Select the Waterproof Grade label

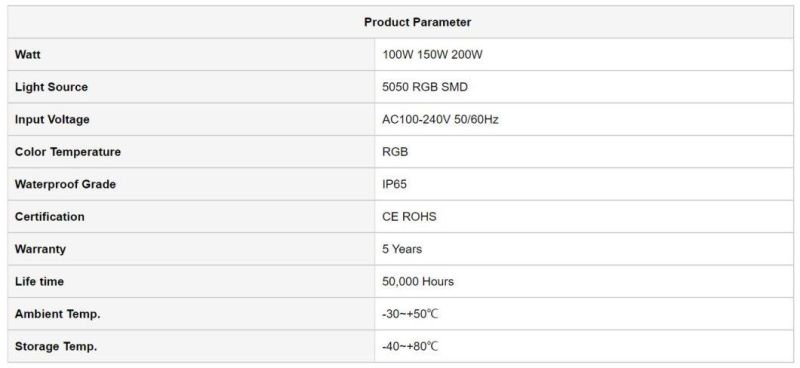pyautogui.click(x=65, y=184)
